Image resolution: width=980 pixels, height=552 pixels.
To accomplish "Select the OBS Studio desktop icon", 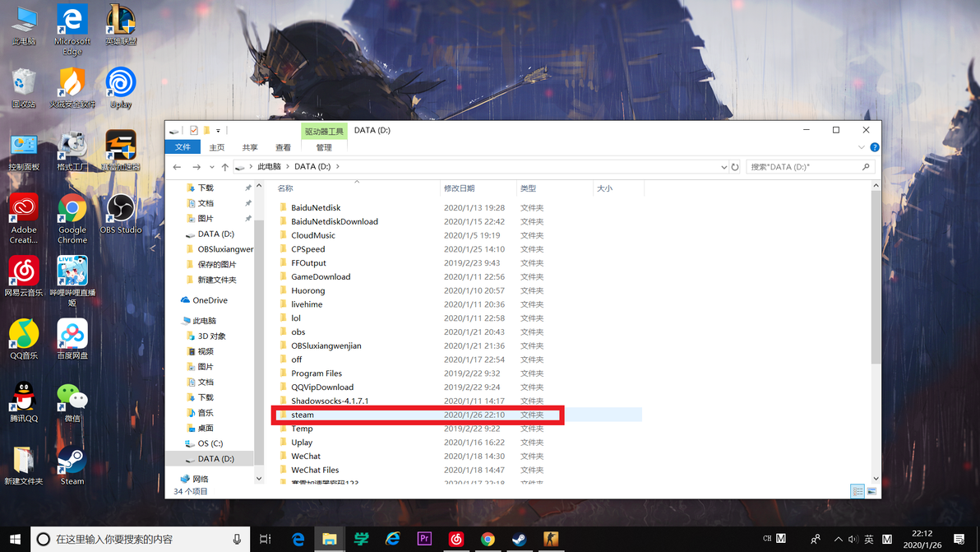I will pos(121,214).
